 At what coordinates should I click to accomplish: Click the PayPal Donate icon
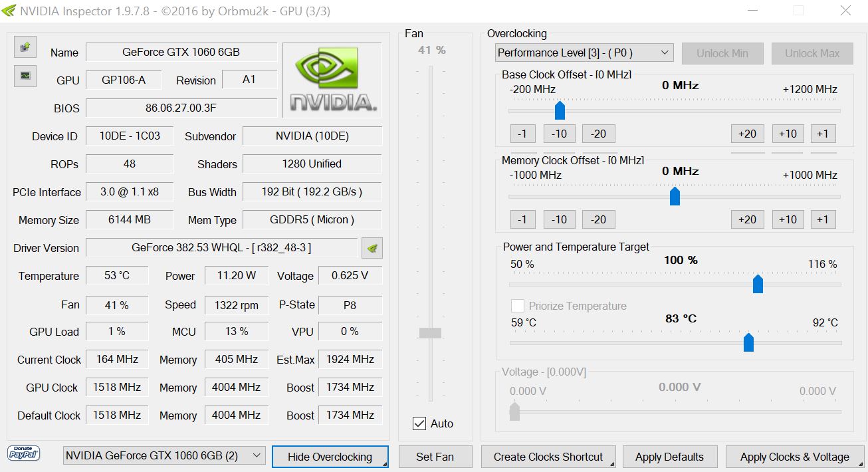tap(24, 453)
